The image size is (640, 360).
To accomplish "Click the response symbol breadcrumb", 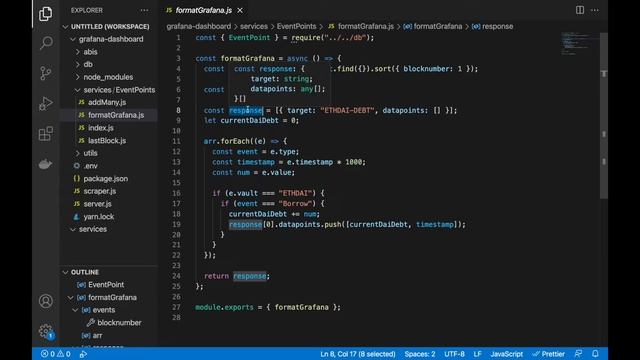I will pos(493,27).
